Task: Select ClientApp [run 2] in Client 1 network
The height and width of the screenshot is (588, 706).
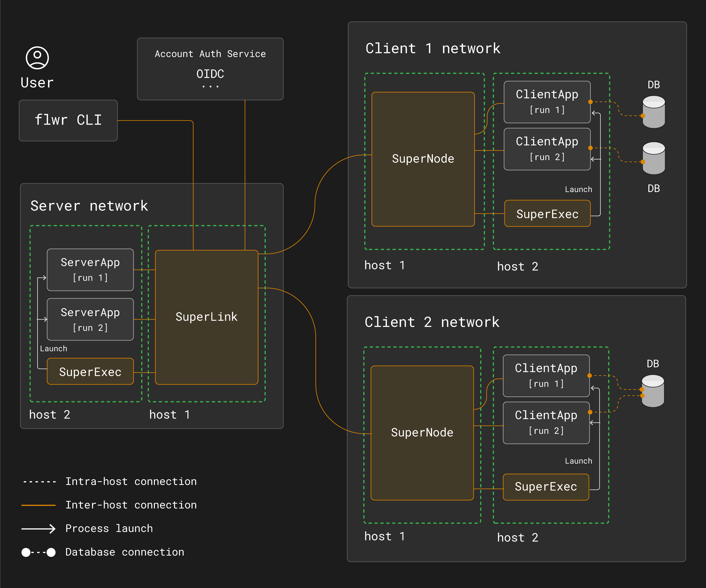Action: 547,149
